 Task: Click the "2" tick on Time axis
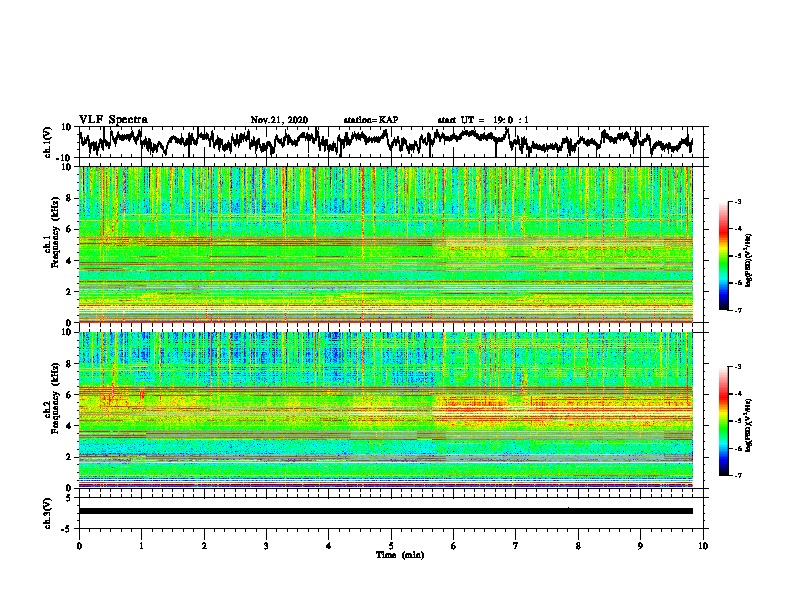(x=204, y=546)
